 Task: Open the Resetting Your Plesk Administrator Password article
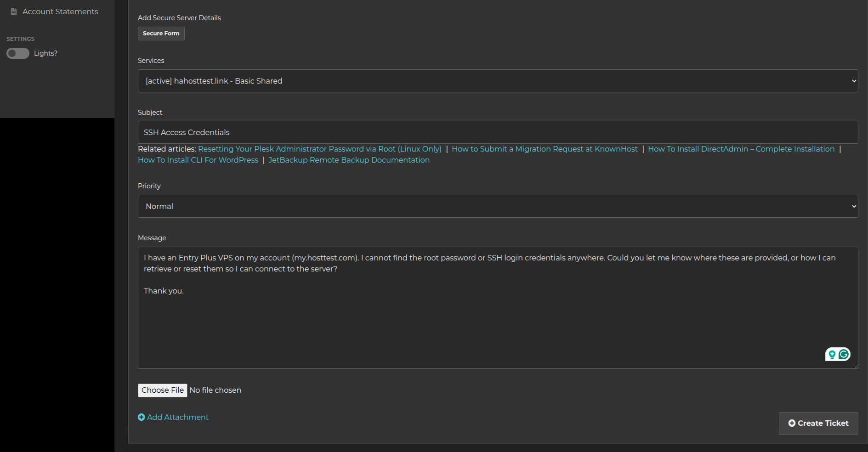point(320,149)
